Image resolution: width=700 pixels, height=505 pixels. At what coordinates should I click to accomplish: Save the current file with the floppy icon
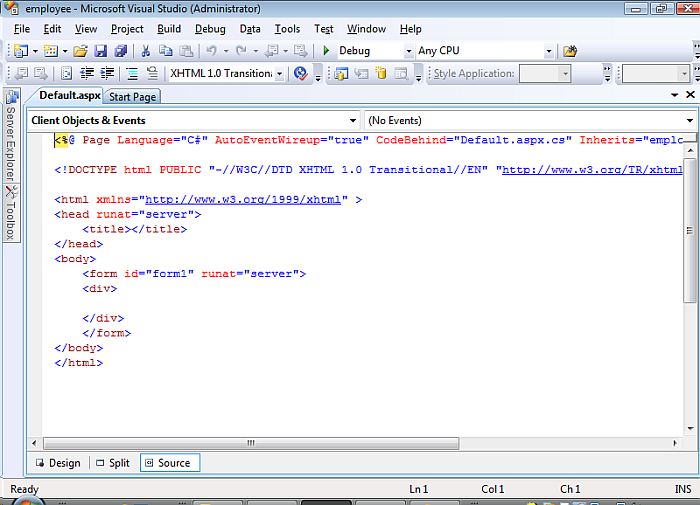pos(102,51)
